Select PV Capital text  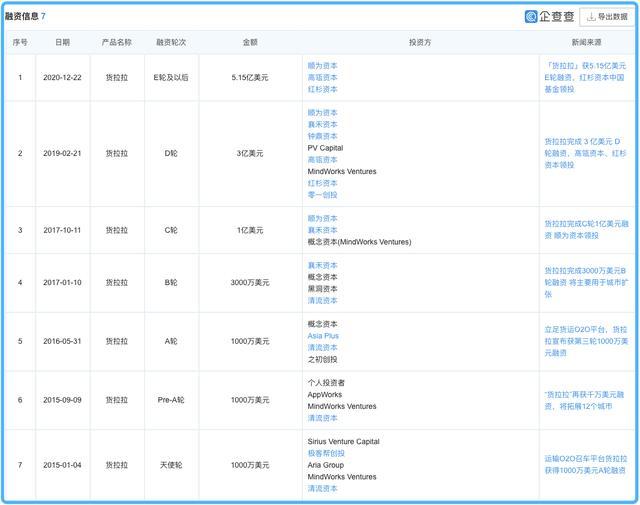[325, 148]
